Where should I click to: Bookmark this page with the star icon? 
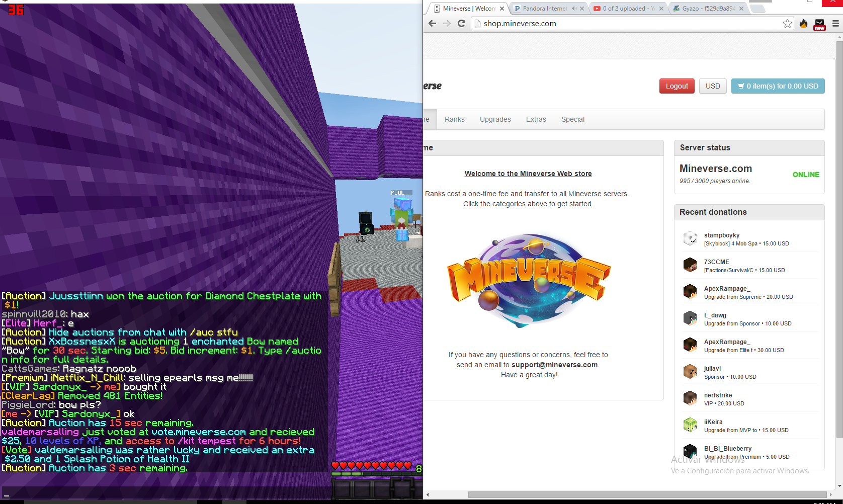(x=787, y=23)
